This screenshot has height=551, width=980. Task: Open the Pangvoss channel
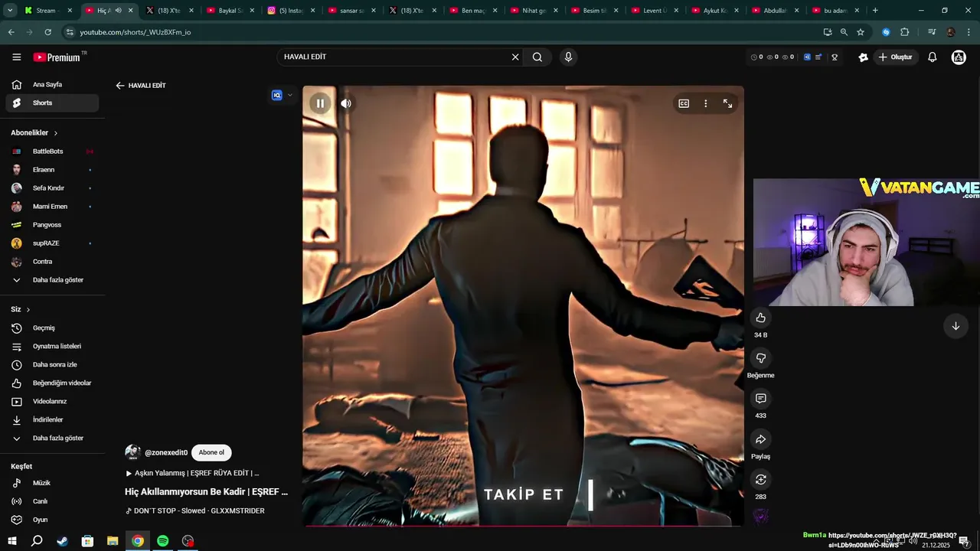[x=52, y=225]
